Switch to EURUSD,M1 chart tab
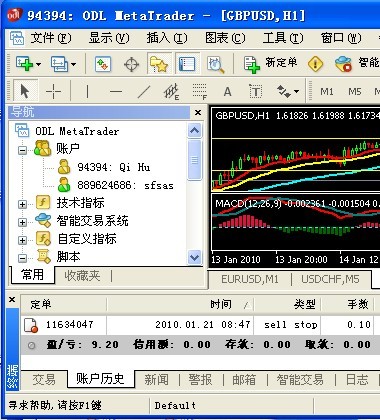Screen dimensions: 380x420 [x=250, y=279]
